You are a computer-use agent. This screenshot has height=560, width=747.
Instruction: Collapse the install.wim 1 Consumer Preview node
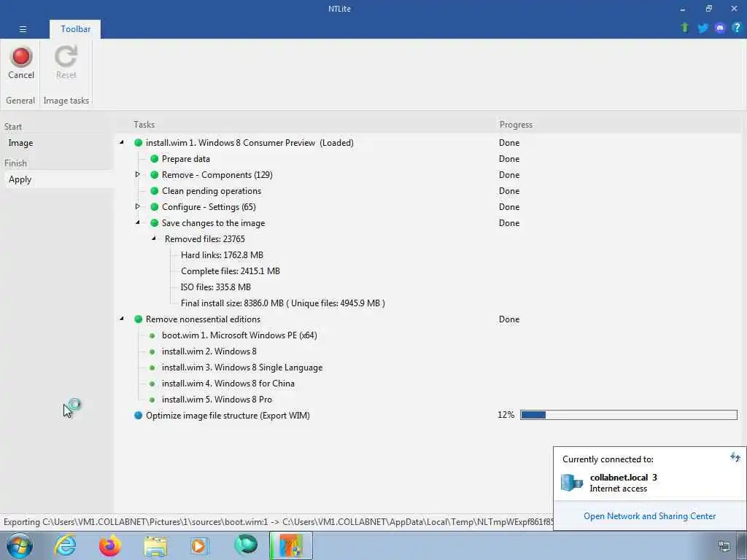point(122,142)
